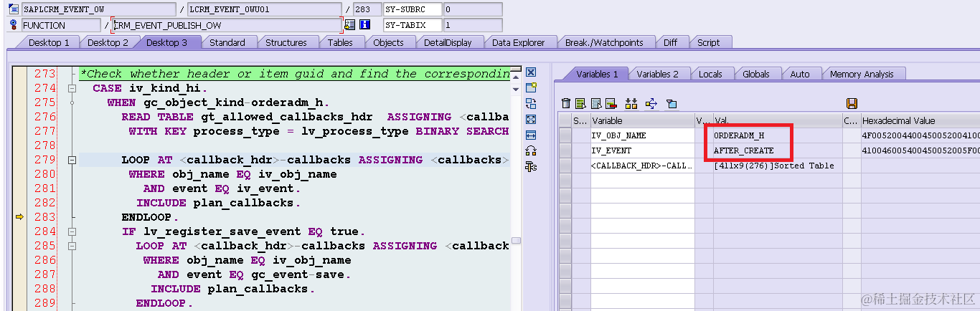The image size is (980, 311).
Task: Select the row selector for IV_EVENT
Action: coord(565,150)
